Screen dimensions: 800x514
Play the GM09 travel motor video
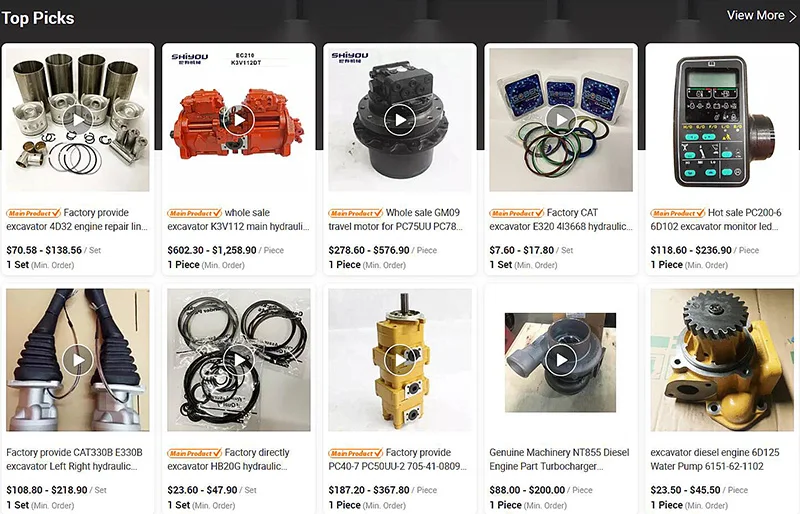[399, 120]
